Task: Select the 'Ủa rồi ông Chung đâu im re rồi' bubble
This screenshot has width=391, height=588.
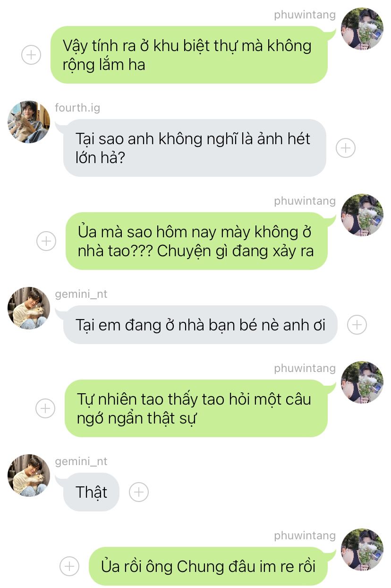Action: pyautogui.click(x=208, y=566)
